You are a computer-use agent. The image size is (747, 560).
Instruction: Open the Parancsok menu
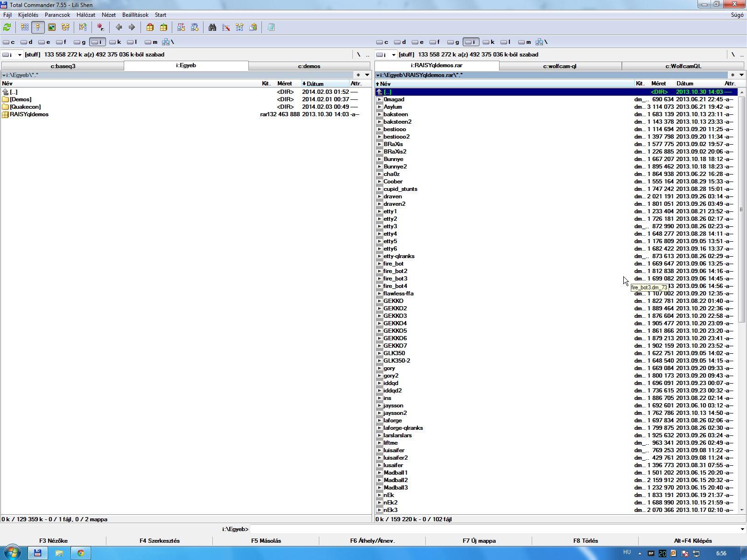tap(57, 15)
